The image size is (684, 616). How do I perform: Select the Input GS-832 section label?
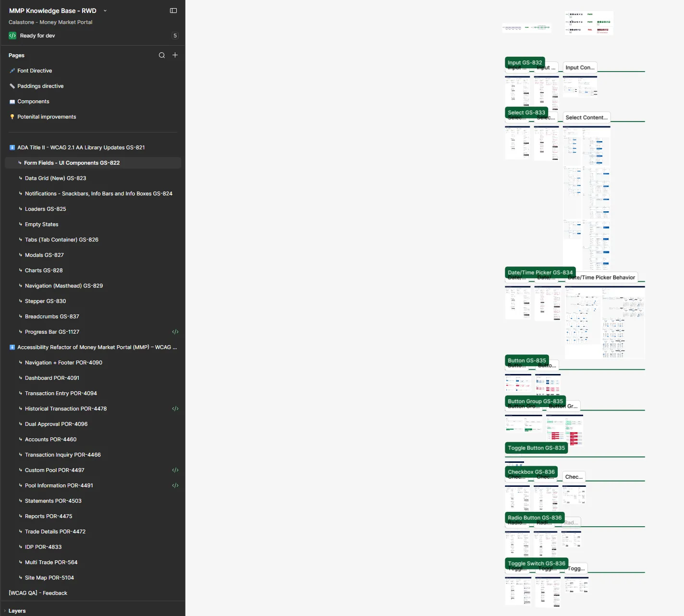pos(525,62)
